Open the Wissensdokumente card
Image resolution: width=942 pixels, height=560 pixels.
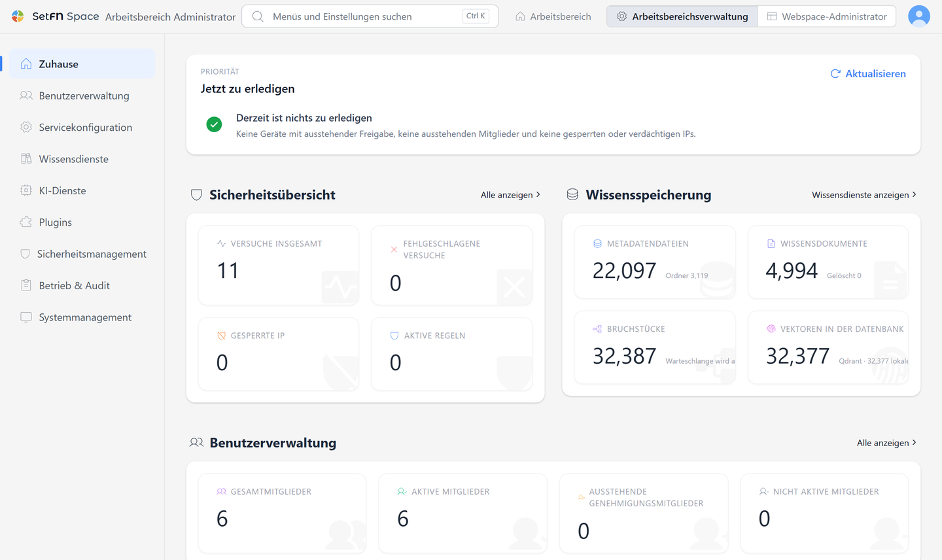(828, 262)
